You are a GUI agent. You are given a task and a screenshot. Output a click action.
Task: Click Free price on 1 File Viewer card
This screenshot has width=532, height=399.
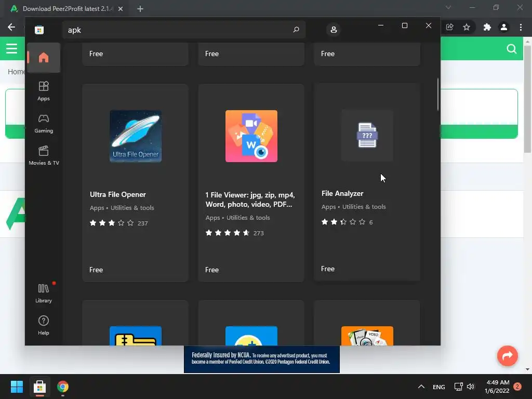point(212,270)
